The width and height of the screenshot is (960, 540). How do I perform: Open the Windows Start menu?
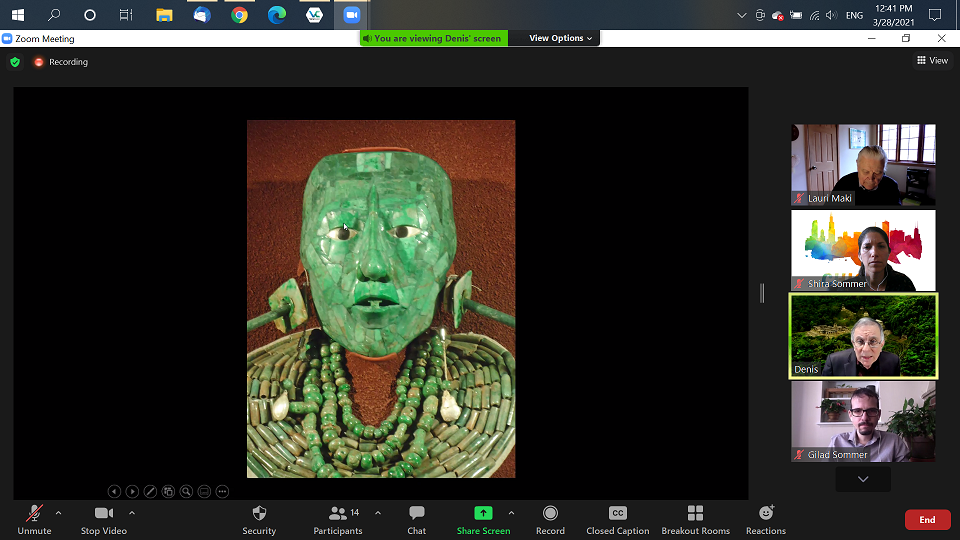point(18,15)
